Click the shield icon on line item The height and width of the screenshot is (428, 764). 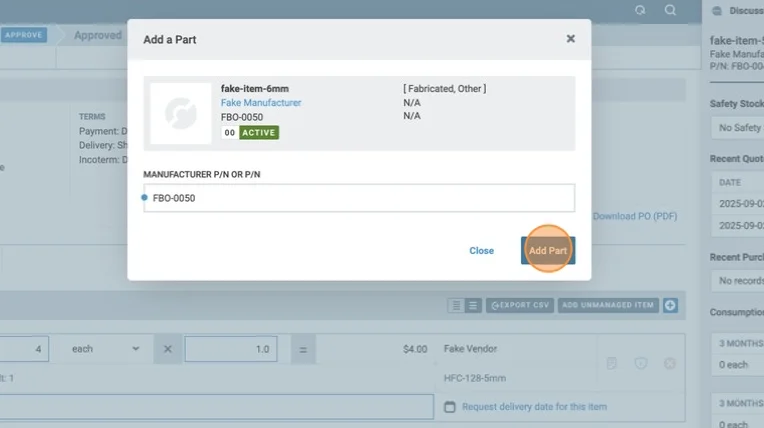(640, 362)
